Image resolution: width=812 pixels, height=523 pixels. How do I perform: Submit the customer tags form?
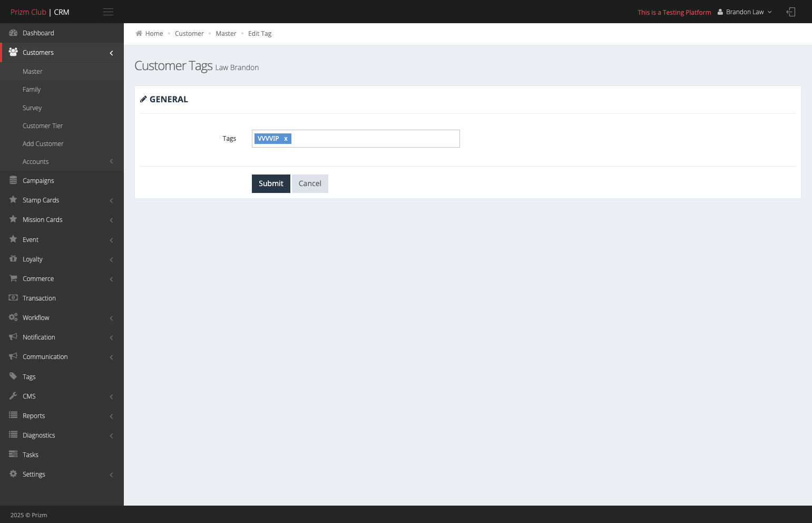[x=271, y=183]
